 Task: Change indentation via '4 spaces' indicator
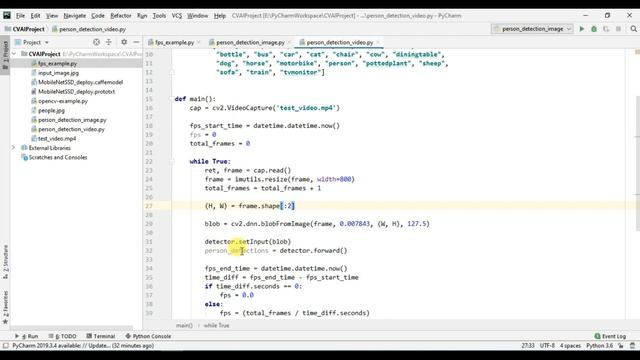point(570,346)
